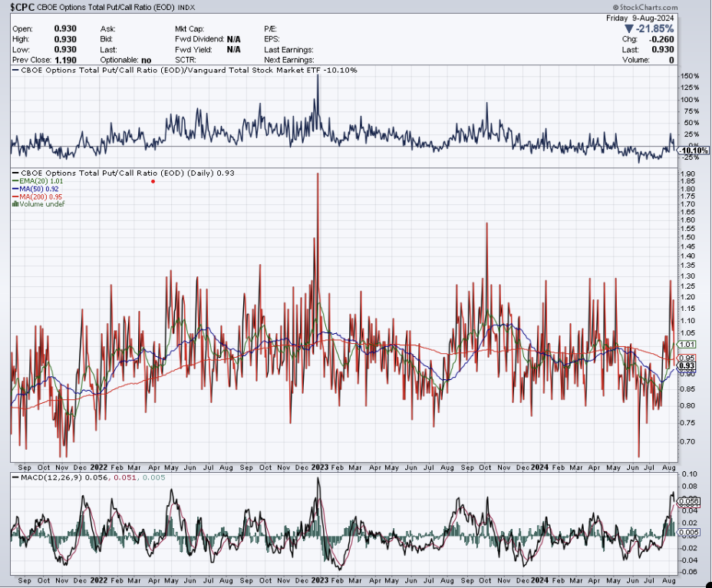The height and width of the screenshot is (588, 712).
Task: Click the Last 0.930 value in header
Action: coord(662,50)
